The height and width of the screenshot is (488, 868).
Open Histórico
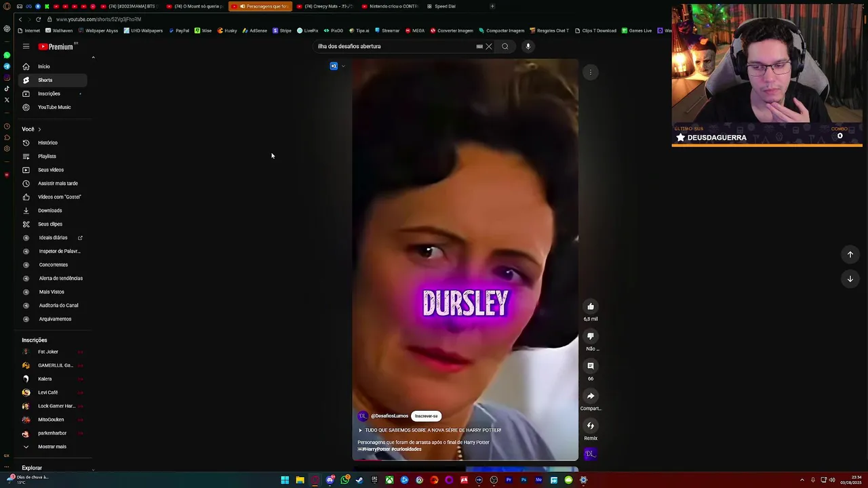coord(53,143)
